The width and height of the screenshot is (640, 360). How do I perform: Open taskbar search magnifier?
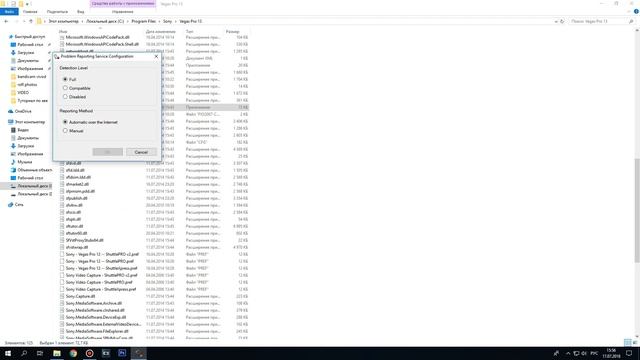[24, 353]
